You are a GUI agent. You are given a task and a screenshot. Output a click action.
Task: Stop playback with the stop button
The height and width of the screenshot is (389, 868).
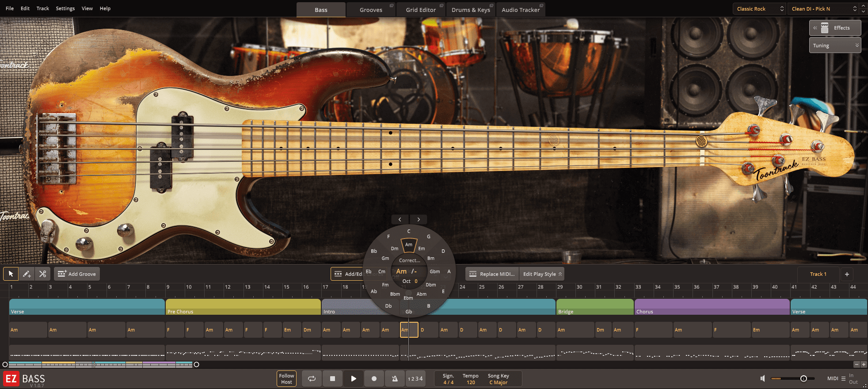coord(332,378)
